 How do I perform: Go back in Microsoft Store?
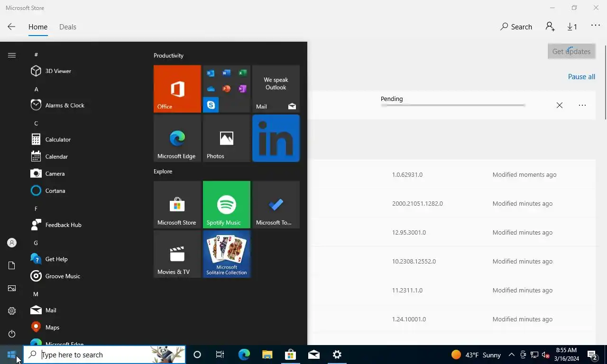click(11, 27)
